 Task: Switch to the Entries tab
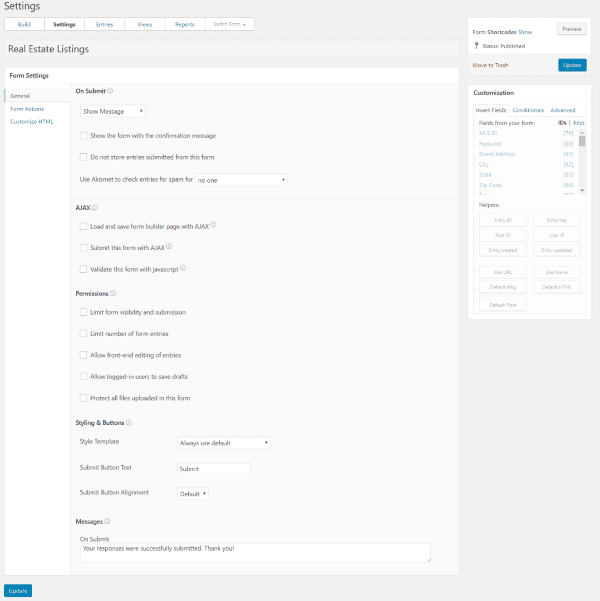coord(104,23)
